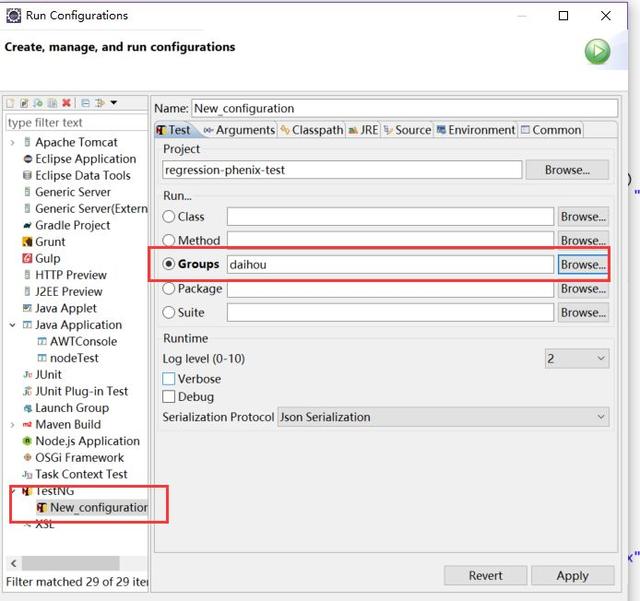Click Browse next to Class field

coord(583,217)
